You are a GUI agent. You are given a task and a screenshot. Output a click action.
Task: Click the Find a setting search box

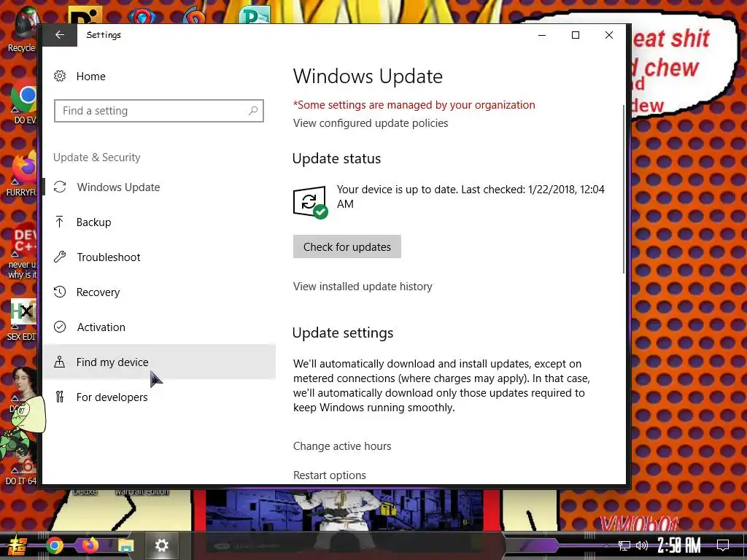158,111
